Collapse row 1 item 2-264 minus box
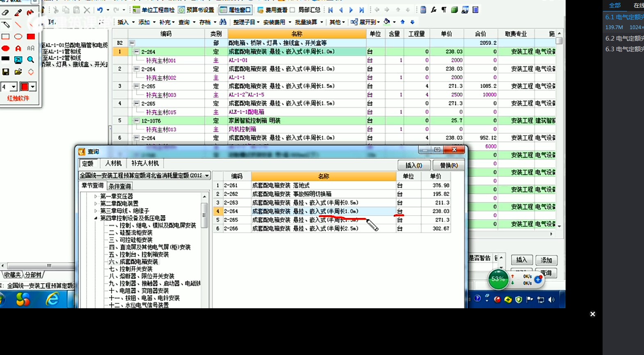This screenshot has width=644, height=355. [x=137, y=52]
